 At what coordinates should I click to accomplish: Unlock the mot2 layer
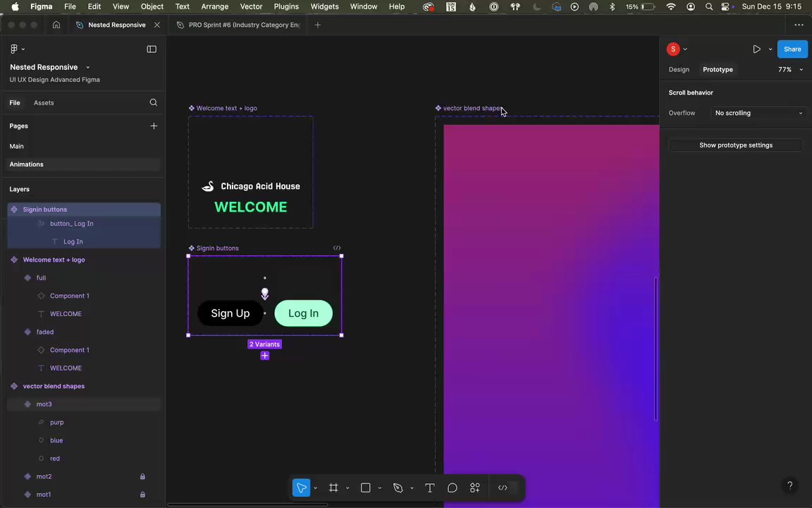[142, 476]
